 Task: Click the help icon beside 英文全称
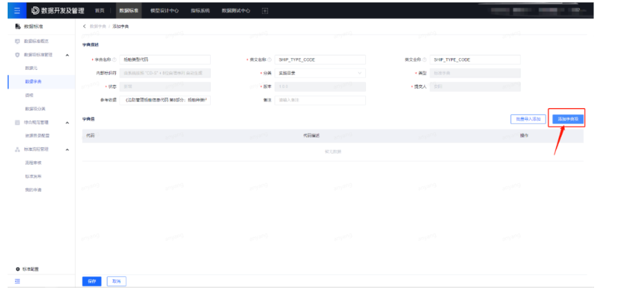pos(425,60)
